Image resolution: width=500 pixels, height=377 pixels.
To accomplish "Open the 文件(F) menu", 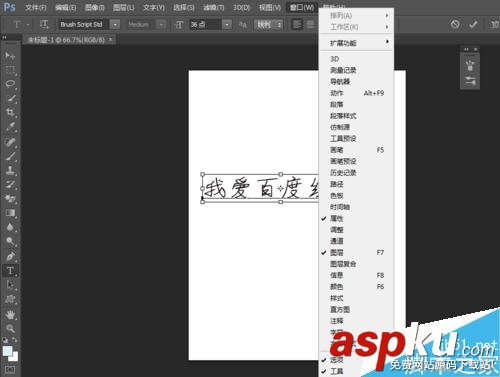I will [x=35, y=7].
